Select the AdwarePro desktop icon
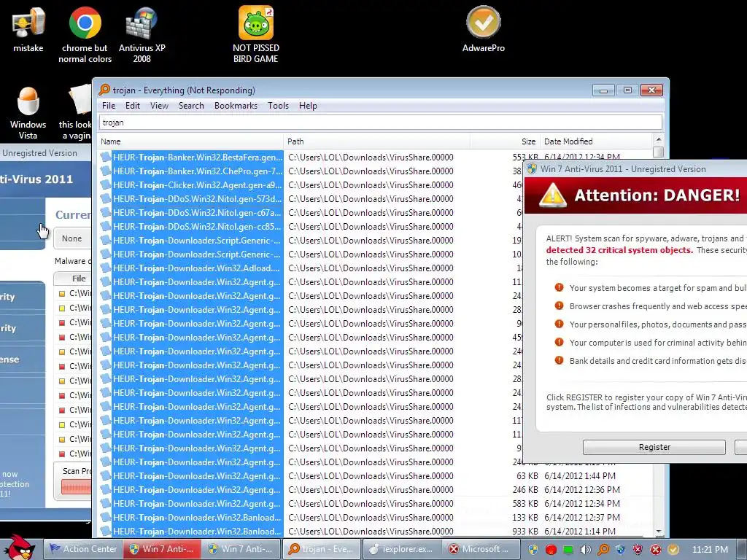 pyautogui.click(x=483, y=28)
